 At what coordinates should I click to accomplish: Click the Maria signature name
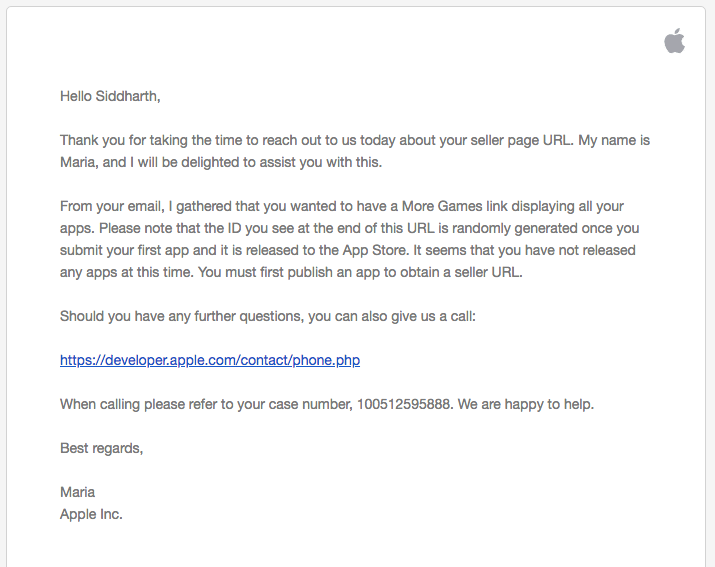[78, 492]
